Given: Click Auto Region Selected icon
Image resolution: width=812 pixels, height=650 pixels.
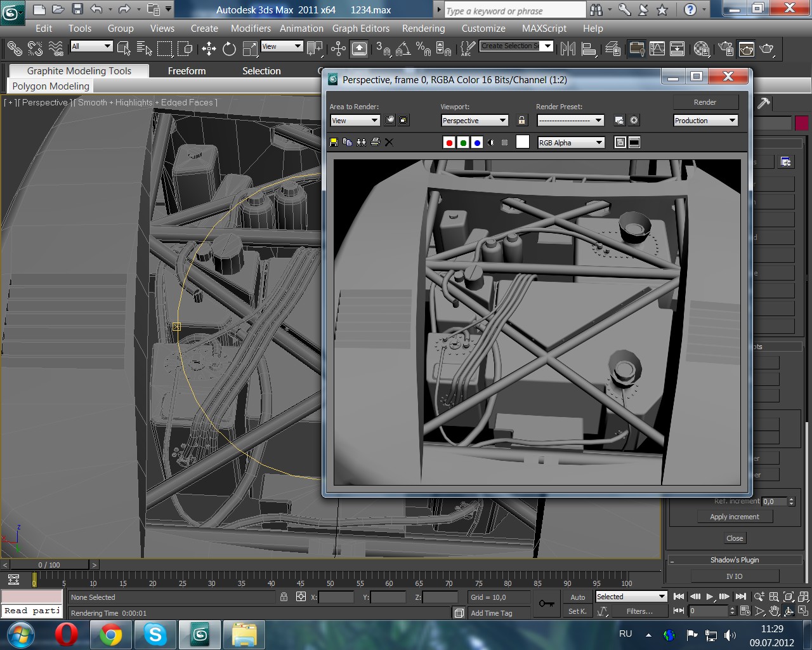Looking at the screenshot, I should 403,120.
